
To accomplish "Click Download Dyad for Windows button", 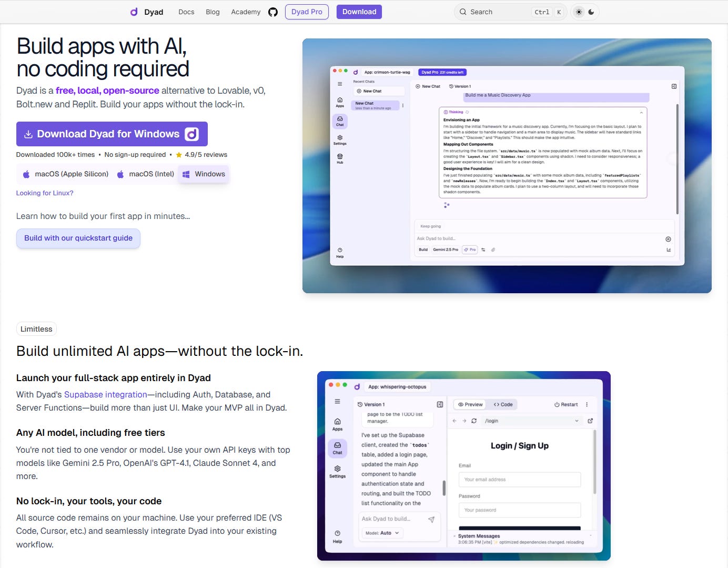I will 112,134.
